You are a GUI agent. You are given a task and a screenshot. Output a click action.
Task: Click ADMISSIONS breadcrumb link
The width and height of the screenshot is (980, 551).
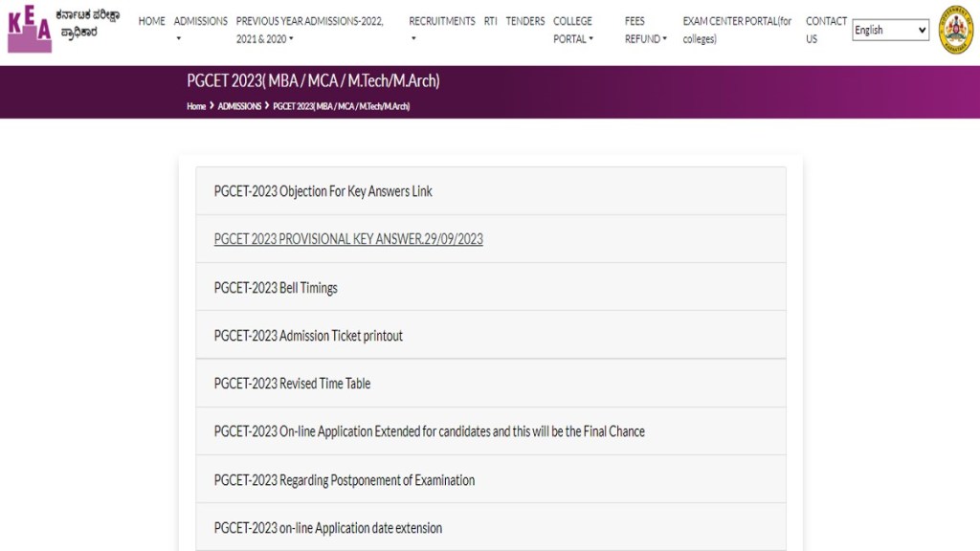point(239,106)
